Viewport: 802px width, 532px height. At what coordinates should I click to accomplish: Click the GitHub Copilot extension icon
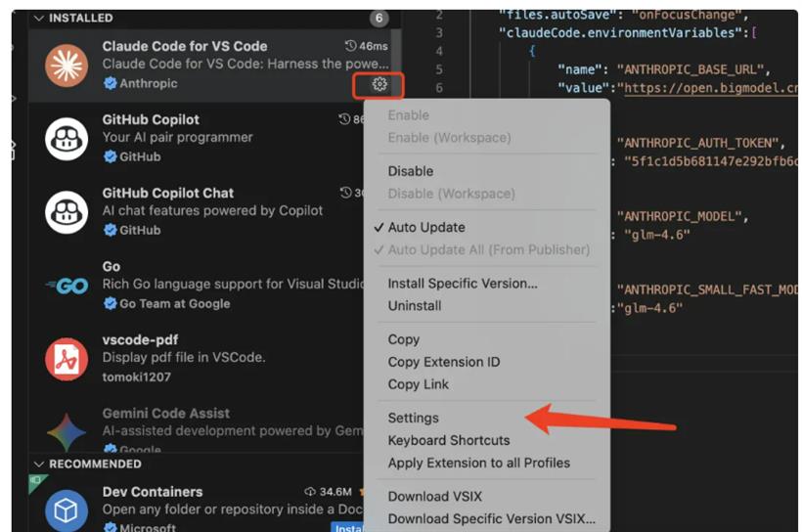click(x=67, y=138)
